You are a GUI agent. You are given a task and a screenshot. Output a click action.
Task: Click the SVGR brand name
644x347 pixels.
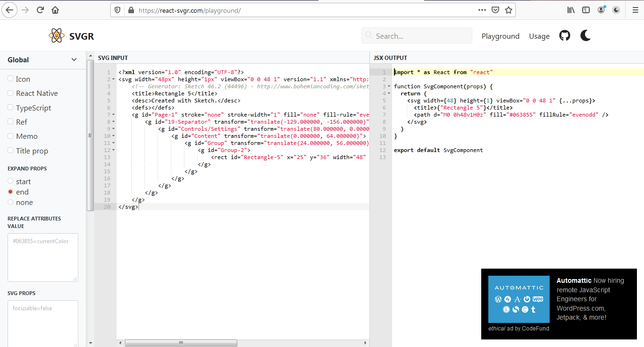click(x=82, y=36)
